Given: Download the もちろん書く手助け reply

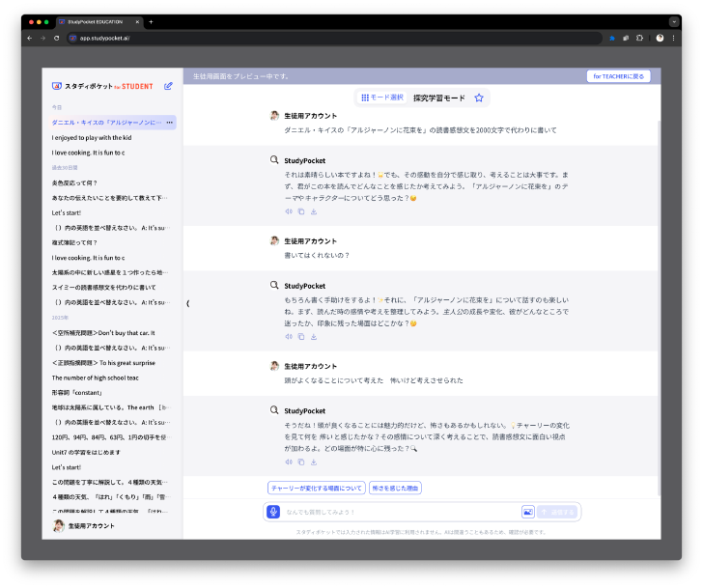Looking at the screenshot, I should point(314,337).
